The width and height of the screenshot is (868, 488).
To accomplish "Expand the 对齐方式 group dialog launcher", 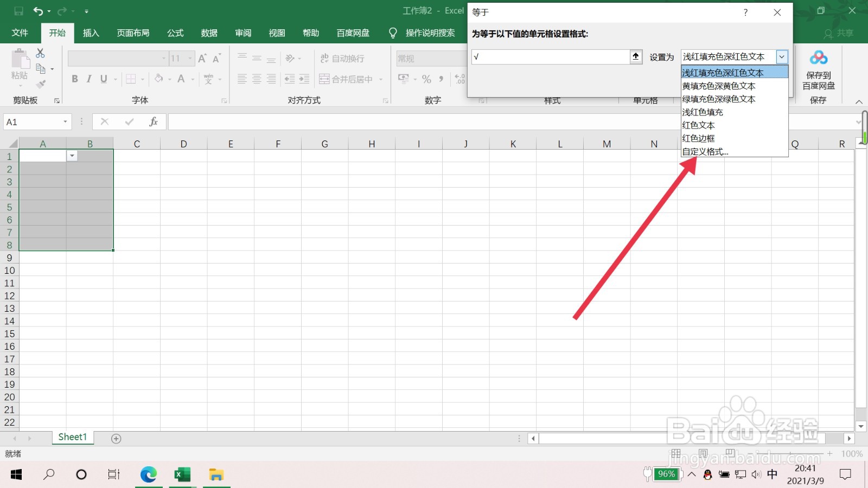I will [386, 101].
